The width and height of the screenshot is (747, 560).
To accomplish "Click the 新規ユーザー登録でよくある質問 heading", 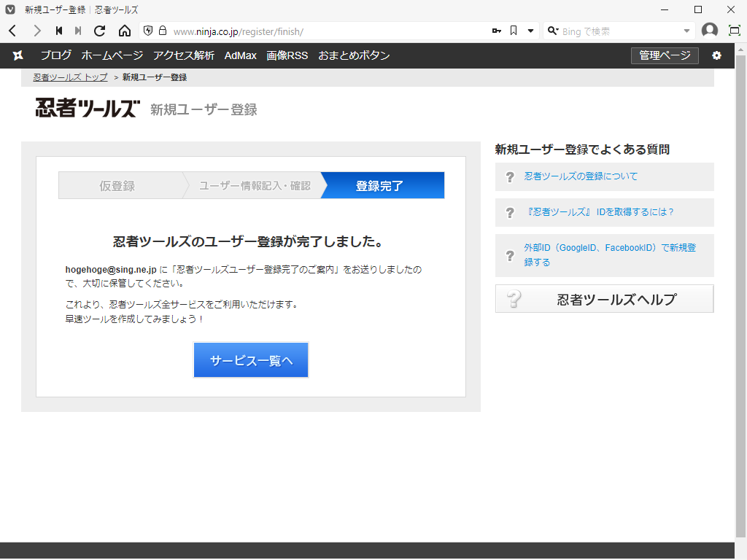I will tap(582, 149).
